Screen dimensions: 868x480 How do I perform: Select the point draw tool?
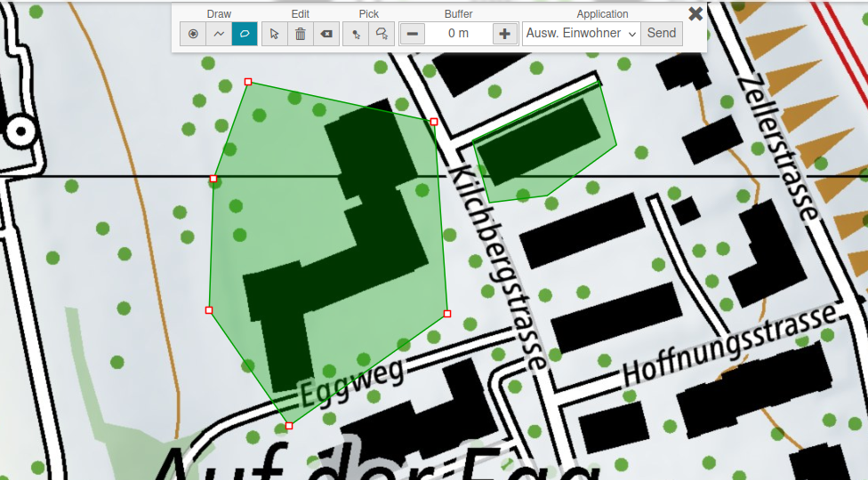click(193, 34)
